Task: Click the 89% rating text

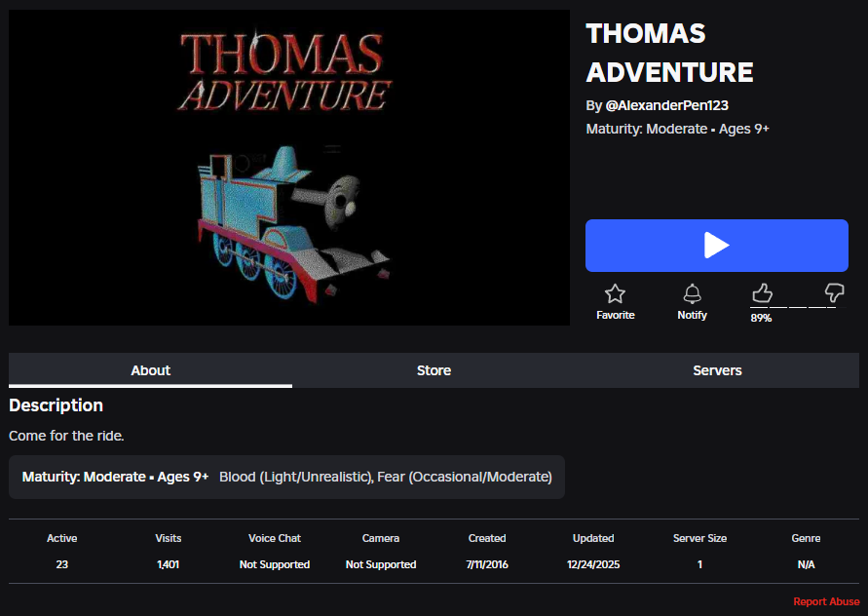Action: click(761, 318)
